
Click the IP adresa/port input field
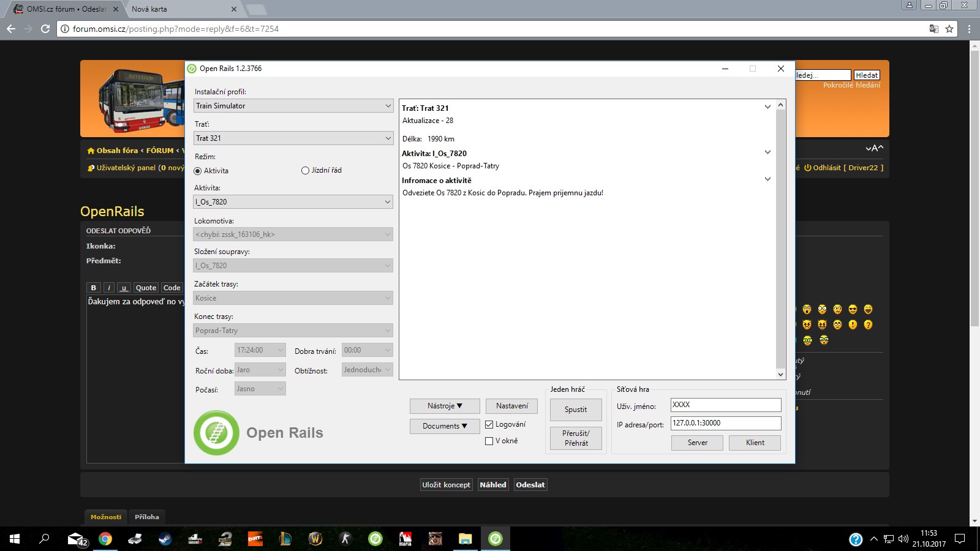pyautogui.click(x=725, y=423)
